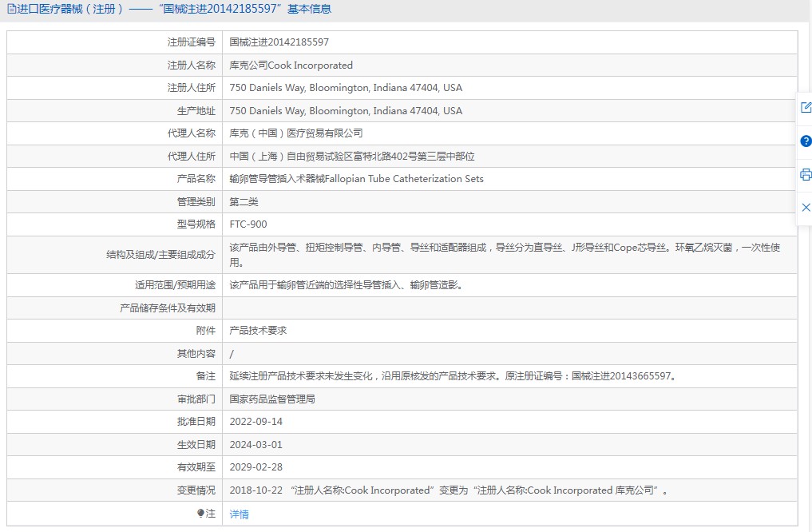Click the effective date 2024-03-01
Image resolution: width=812 pixels, height=532 pixels.
pos(255,445)
